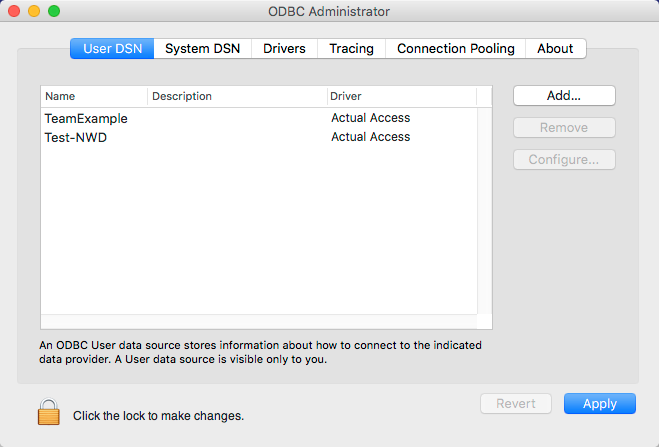Click the green zoom window button
Screen dimensions: 659x447
click(54, 12)
